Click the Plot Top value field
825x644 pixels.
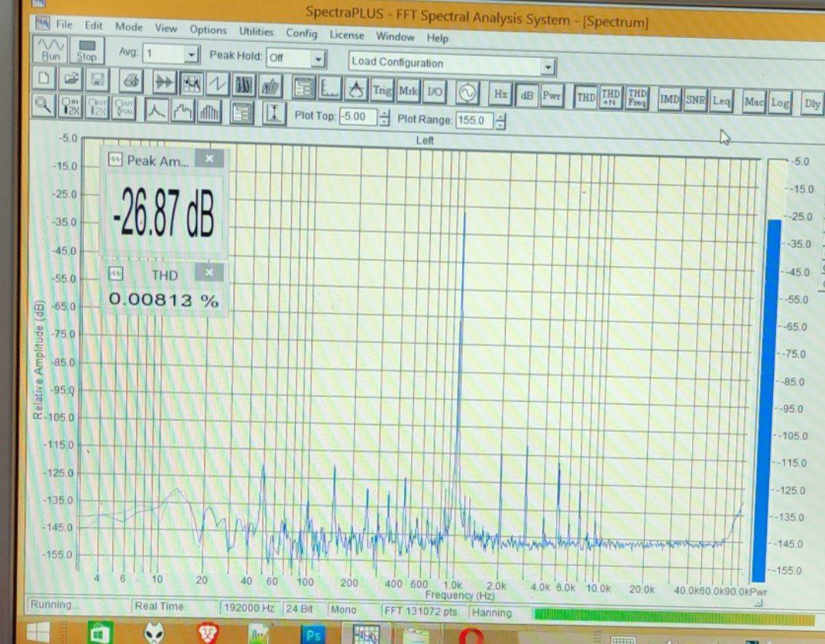(358, 117)
